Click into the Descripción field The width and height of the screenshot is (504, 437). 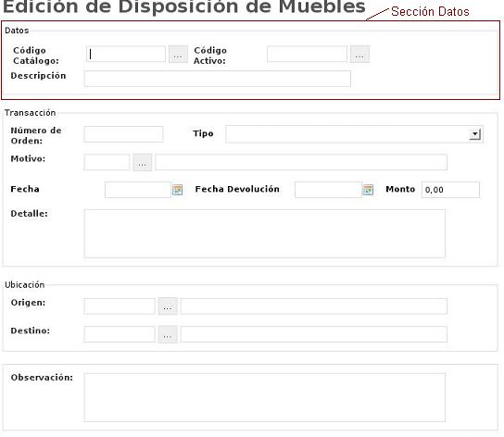[x=218, y=79]
